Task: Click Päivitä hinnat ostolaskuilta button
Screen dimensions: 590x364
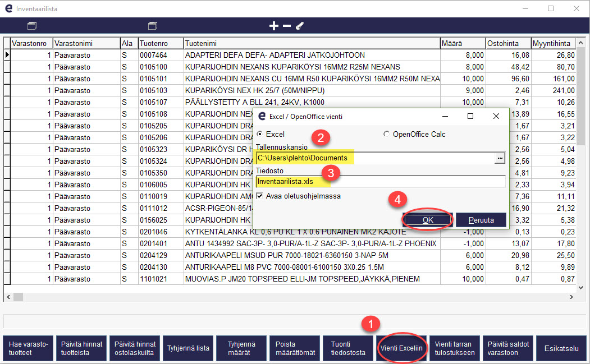Action: pos(135,348)
